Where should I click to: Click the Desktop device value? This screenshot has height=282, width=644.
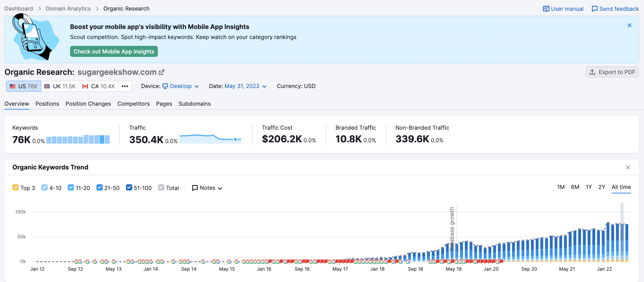pos(181,86)
